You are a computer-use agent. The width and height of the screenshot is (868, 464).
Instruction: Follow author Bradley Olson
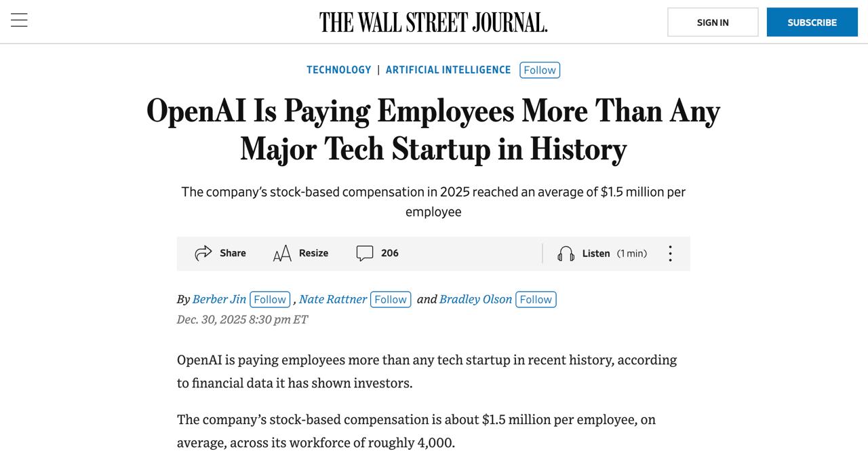(x=536, y=299)
